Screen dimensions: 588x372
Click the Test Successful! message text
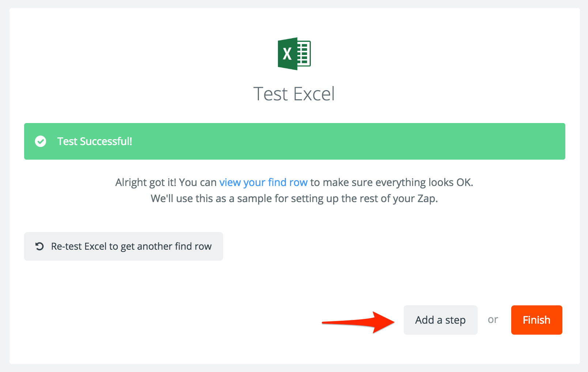click(x=95, y=141)
